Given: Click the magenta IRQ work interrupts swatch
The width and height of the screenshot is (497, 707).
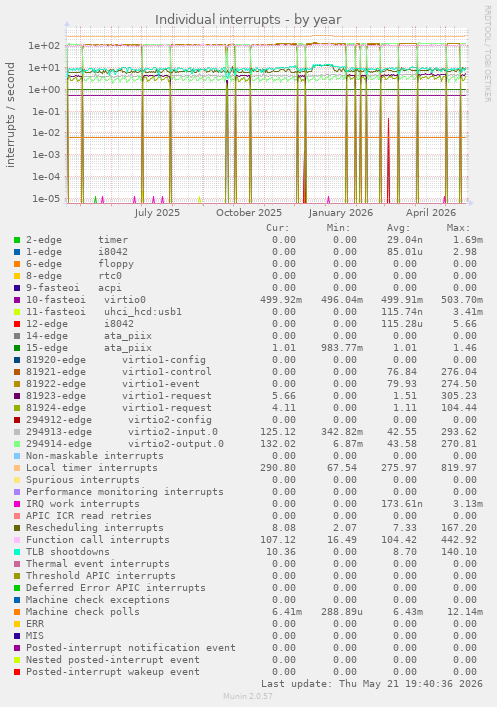Looking at the screenshot, I should (x=17, y=504).
